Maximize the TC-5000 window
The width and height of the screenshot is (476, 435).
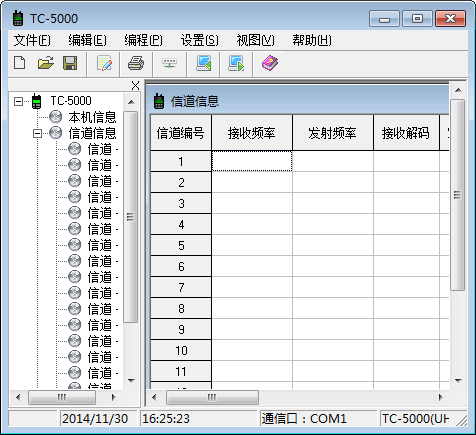(417, 19)
